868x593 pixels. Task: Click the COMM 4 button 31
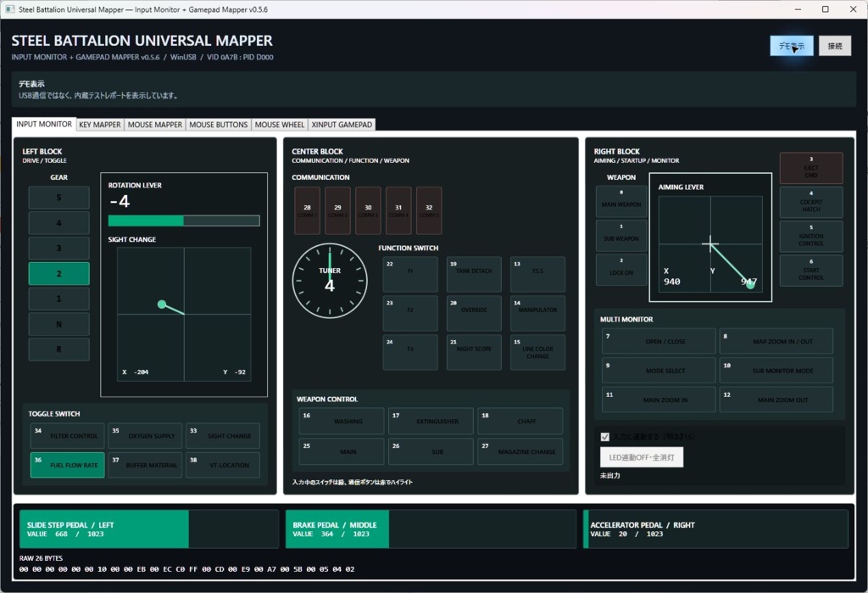point(398,210)
